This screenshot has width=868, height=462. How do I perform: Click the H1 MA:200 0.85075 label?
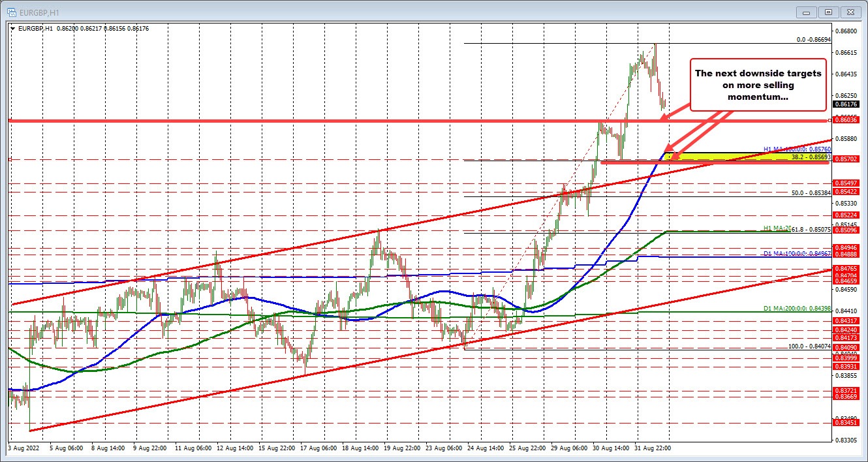(x=793, y=230)
